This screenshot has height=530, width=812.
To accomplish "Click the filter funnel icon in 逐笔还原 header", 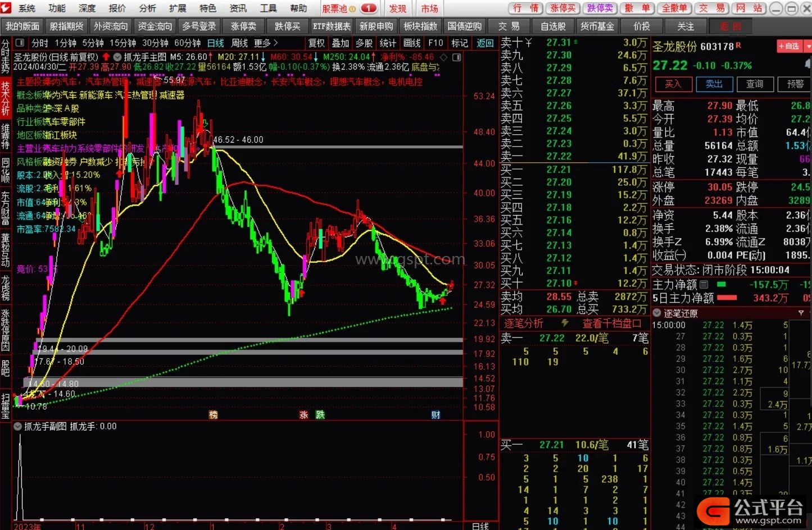I will [x=801, y=313].
